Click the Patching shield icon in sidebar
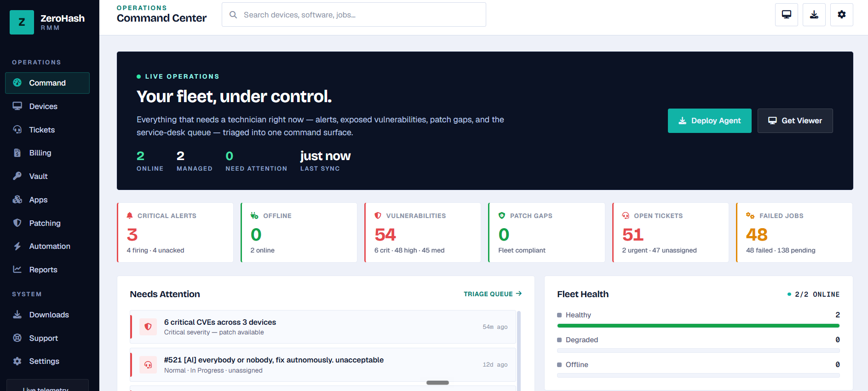Viewport: 868px width, 391px height. click(x=17, y=223)
